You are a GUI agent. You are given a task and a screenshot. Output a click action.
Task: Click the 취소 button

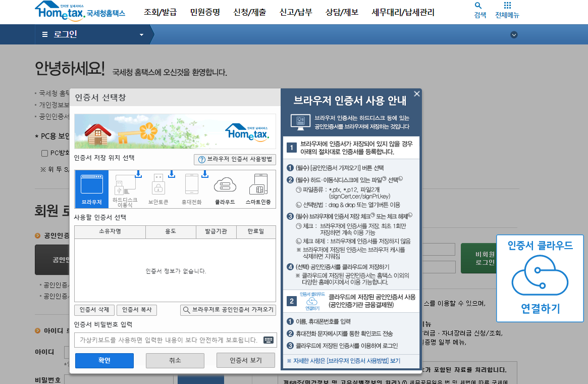(x=175, y=360)
